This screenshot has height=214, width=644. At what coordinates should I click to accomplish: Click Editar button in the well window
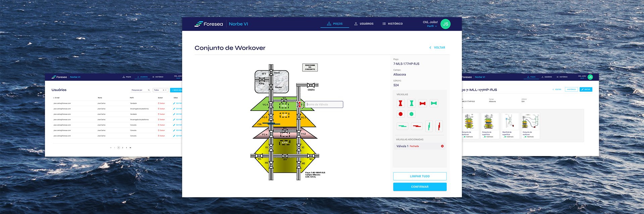tap(586, 89)
